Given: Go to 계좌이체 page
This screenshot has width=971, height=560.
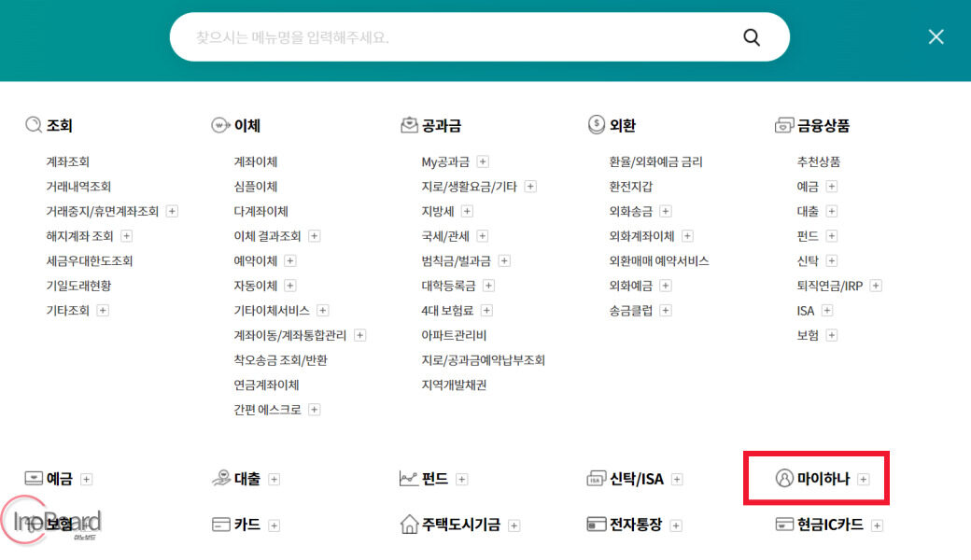Looking at the screenshot, I should 255,161.
